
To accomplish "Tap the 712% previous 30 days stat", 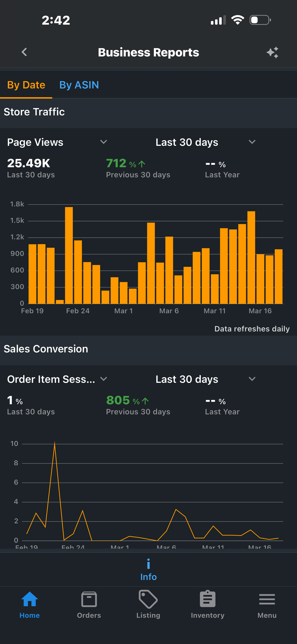I will pyautogui.click(x=138, y=168).
